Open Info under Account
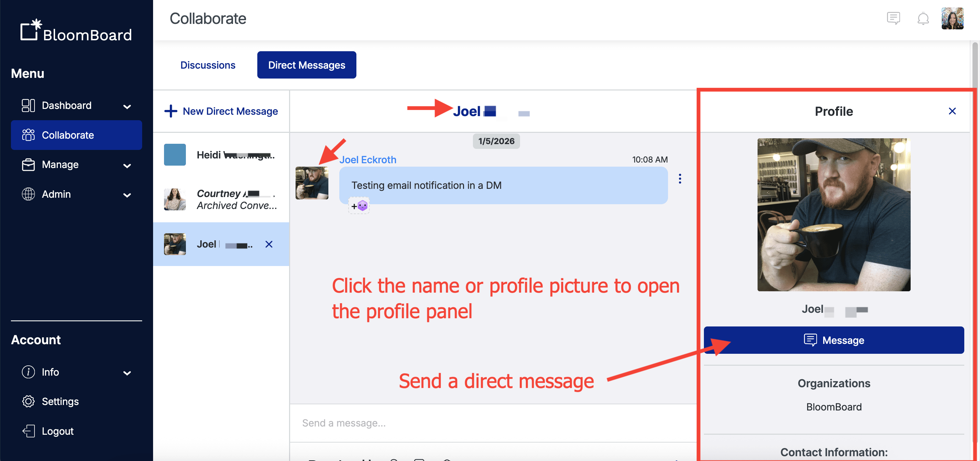980x461 pixels. (x=77, y=372)
